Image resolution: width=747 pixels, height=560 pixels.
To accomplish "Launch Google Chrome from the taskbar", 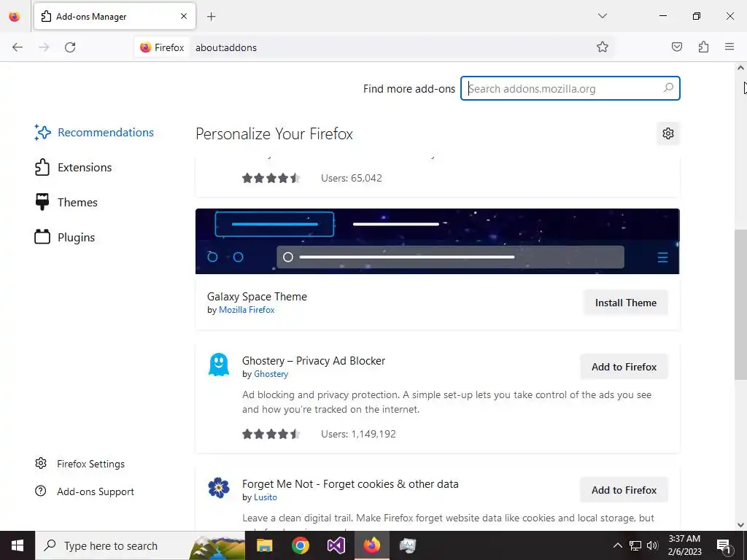I will [300, 545].
